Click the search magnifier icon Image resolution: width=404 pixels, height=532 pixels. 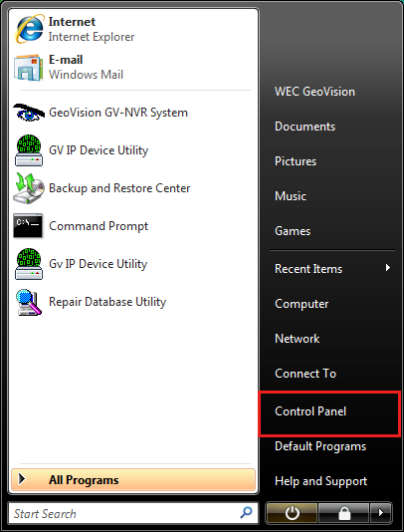246,513
